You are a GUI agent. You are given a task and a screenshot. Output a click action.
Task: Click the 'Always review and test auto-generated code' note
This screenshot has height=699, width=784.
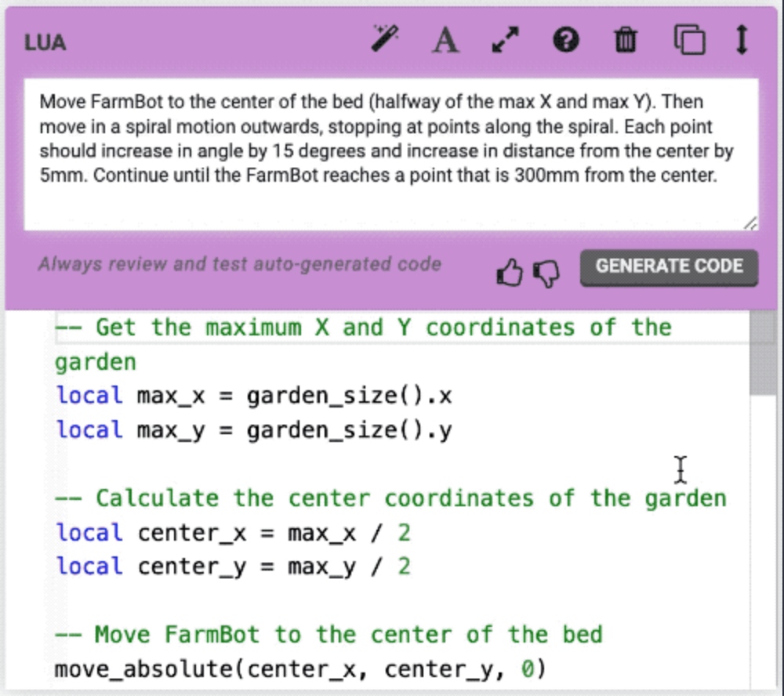(x=240, y=264)
